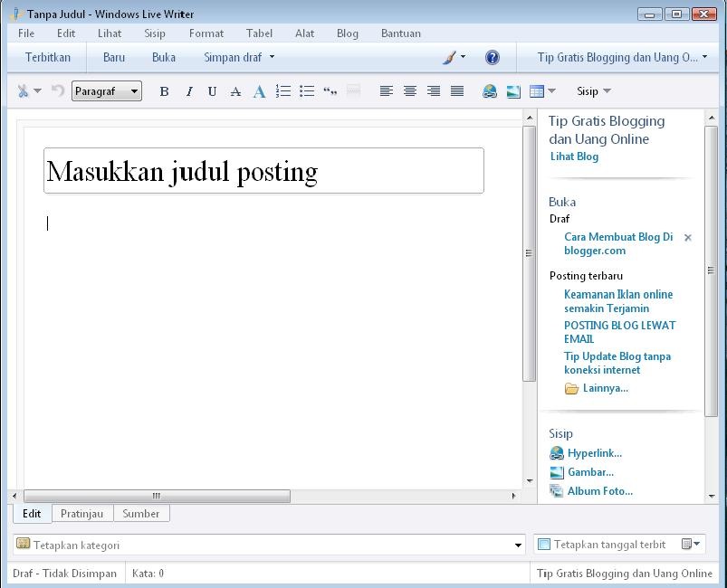Click the Terbitkan publish button

[x=48, y=58]
